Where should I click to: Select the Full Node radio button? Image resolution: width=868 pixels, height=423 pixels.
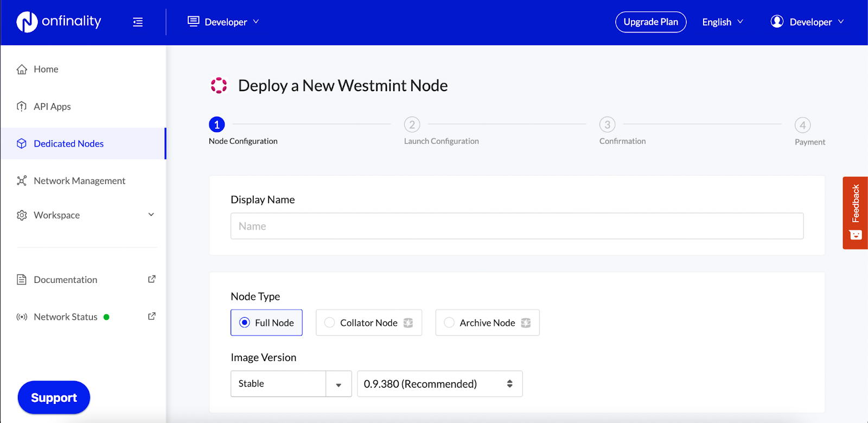[x=245, y=323]
